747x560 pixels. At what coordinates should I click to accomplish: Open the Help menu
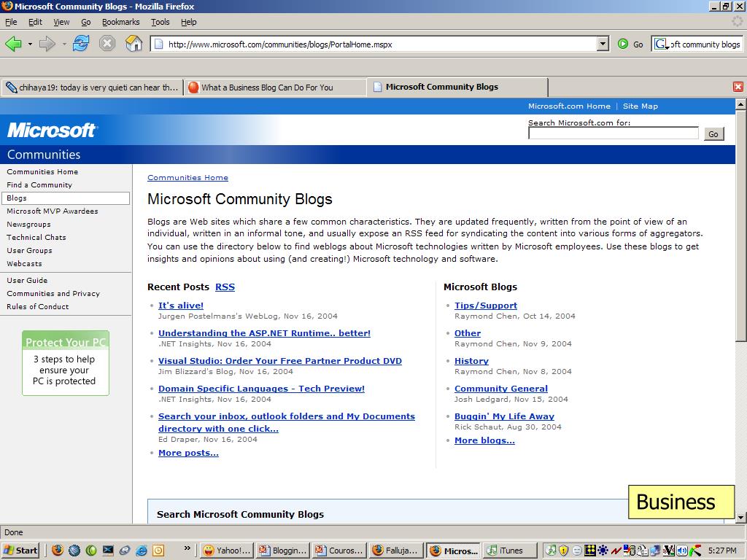189,22
